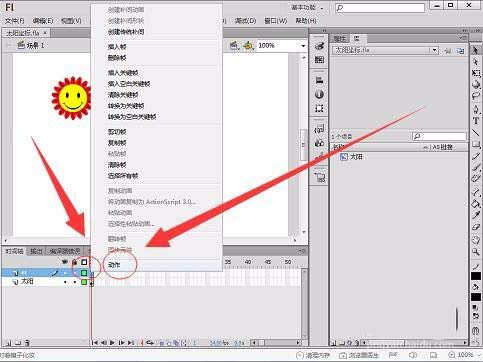This screenshot has height=362, width=483.
Task: Select the Rectangle tool
Action: tap(476, 144)
